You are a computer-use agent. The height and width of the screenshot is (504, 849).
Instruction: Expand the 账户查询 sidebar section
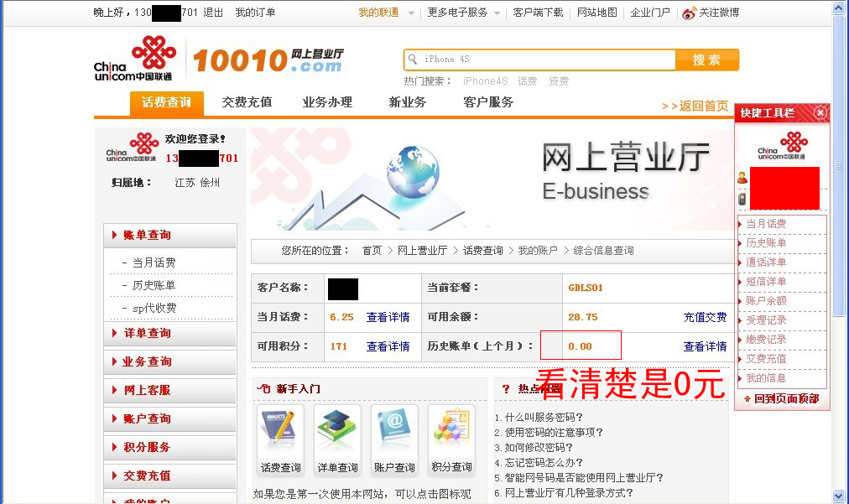(170, 418)
